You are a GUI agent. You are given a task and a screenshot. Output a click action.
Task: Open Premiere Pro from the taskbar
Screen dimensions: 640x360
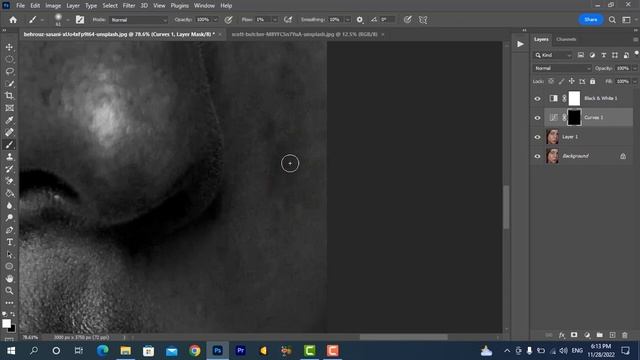click(x=240, y=351)
